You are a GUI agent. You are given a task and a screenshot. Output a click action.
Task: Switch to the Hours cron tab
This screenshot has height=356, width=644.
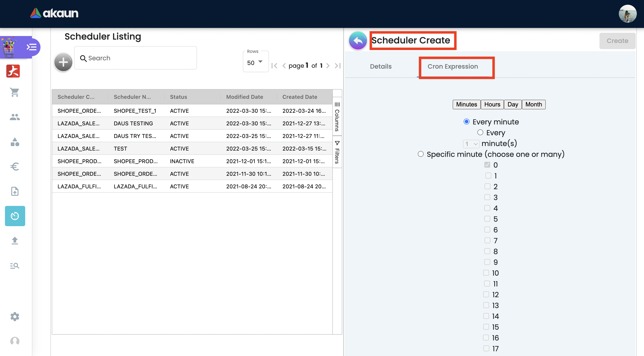pyautogui.click(x=492, y=104)
